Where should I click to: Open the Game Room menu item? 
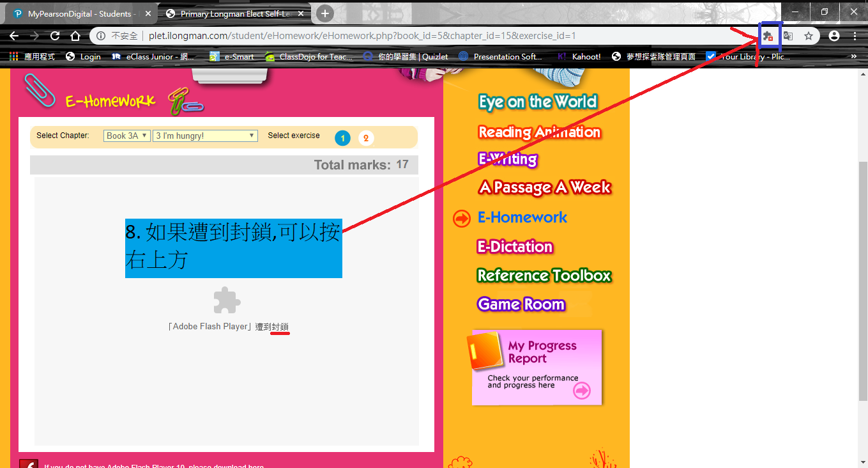click(521, 304)
